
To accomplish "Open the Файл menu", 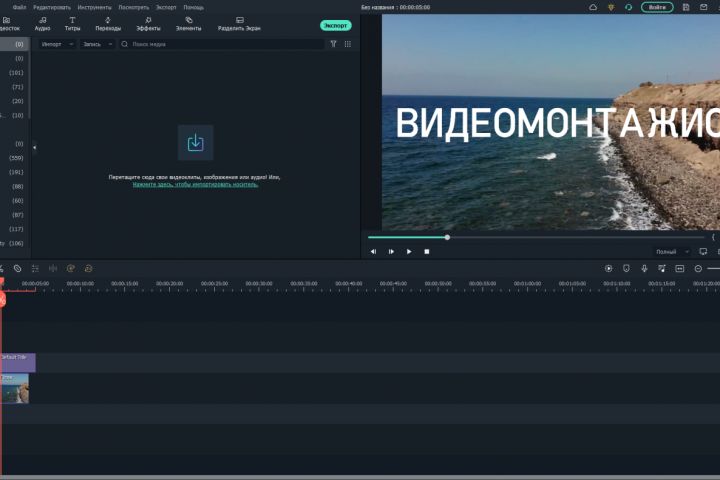I will coord(19,7).
